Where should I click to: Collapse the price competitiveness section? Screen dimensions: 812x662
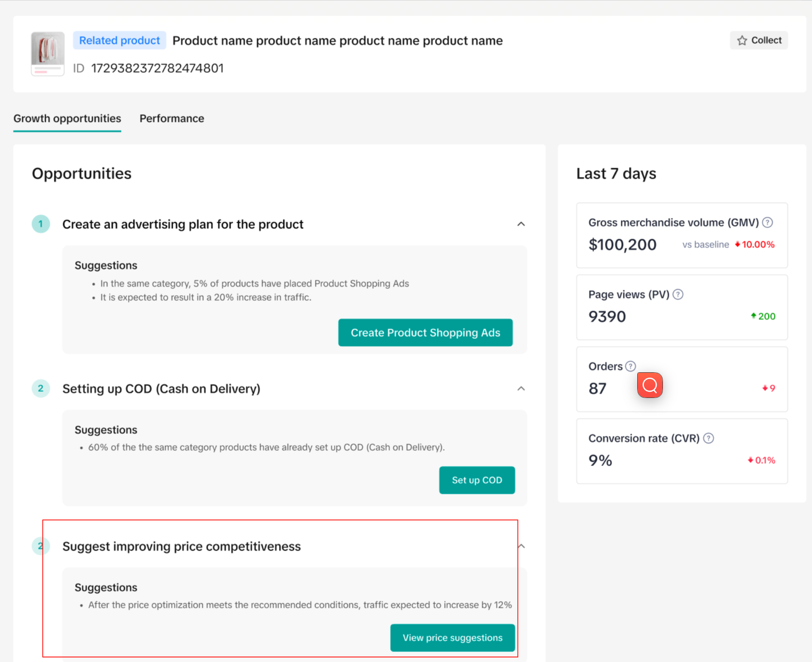click(x=521, y=546)
